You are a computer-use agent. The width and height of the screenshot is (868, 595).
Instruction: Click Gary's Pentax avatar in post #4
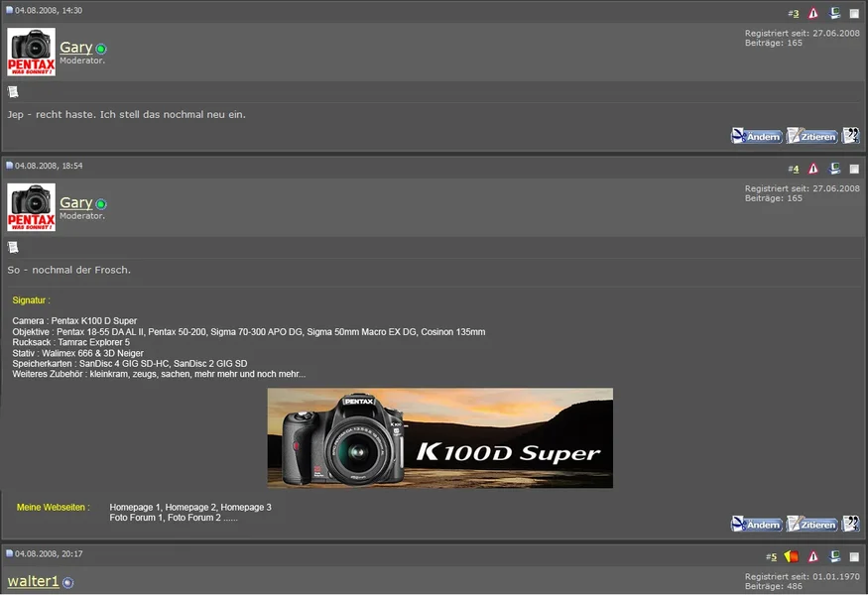[31, 207]
